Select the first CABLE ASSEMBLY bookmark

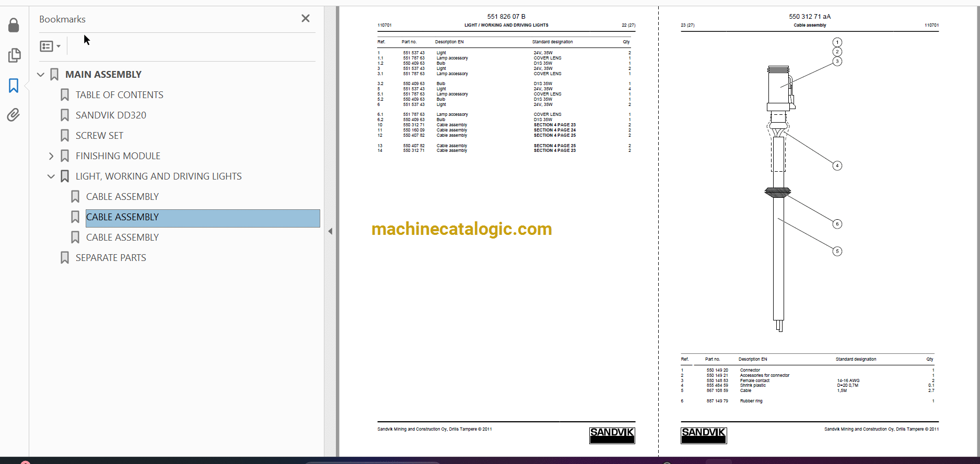point(122,197)
